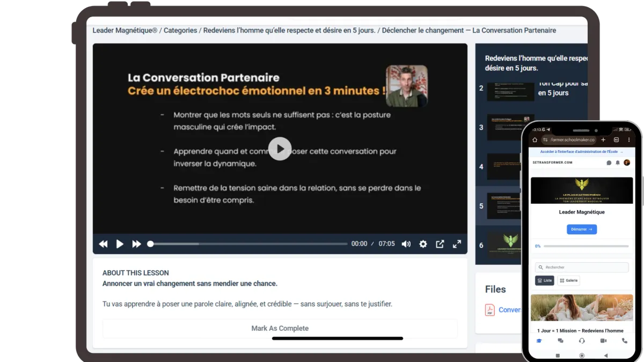The height and width of the screenshot is (362, 644).
Task: Tap the blue Démarrer button
Action: (x=582, y=229)
